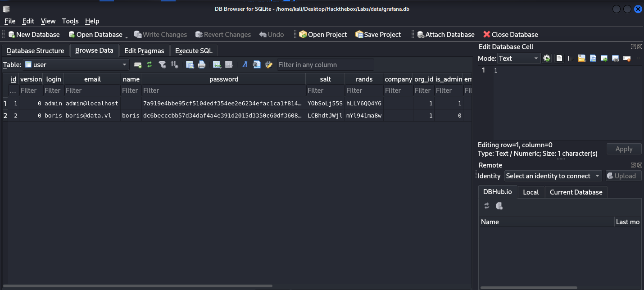
Task: Click the Close Database red X icon
Action: pos(487,35)
